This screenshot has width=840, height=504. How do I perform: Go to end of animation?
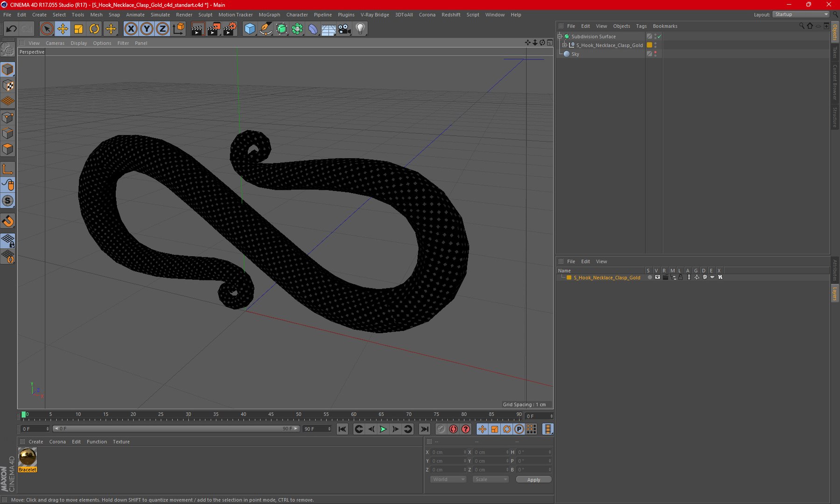(424, 429)
